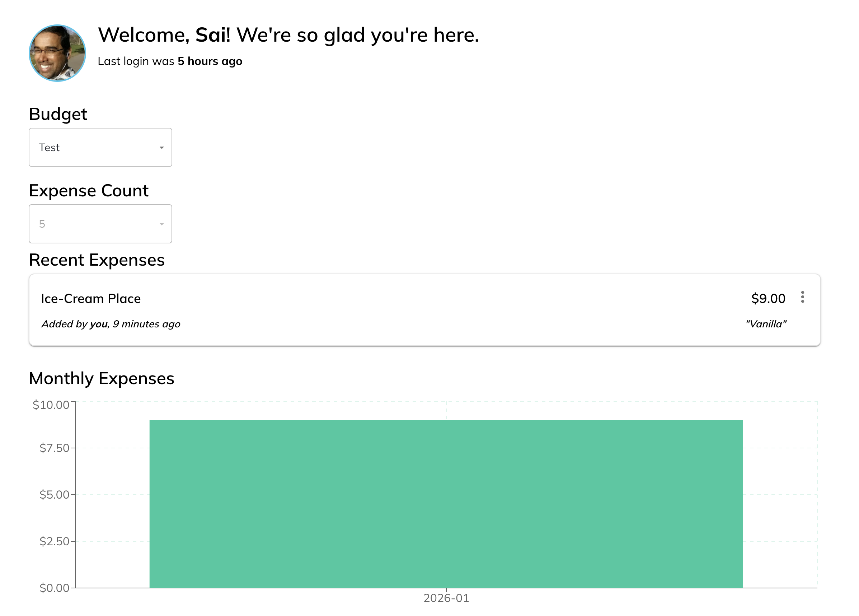Viewport: 859px width, 616px height.
Task: Open the Budget dropdown showing Test
Action: (x=100, y=148)
